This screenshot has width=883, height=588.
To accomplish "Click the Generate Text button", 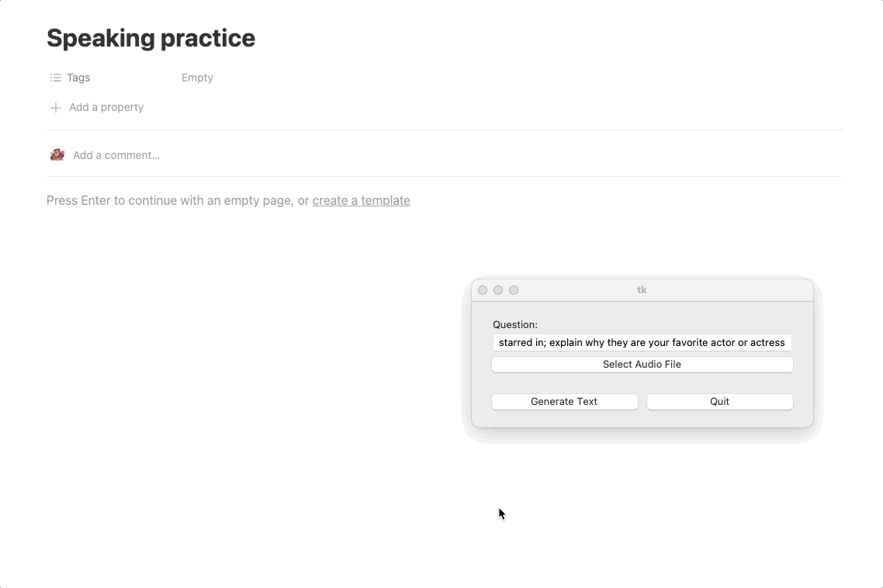I will pyautogui.click(x=564, y=402).
